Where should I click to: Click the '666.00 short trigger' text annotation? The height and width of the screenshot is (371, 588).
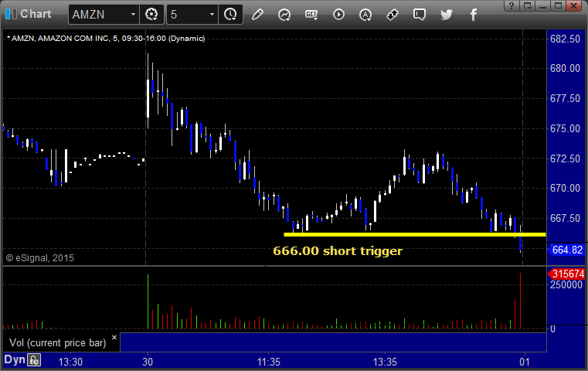(338, 250)
